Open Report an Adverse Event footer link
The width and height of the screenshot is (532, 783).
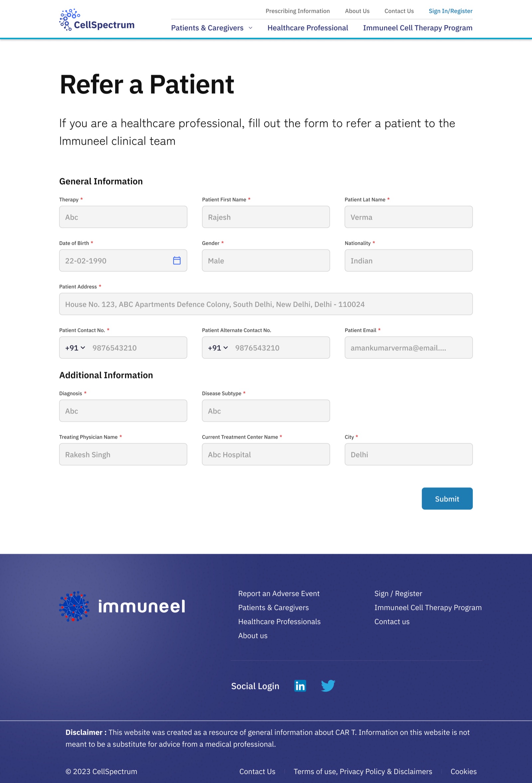pyautogui.click(x=279, y=593)
